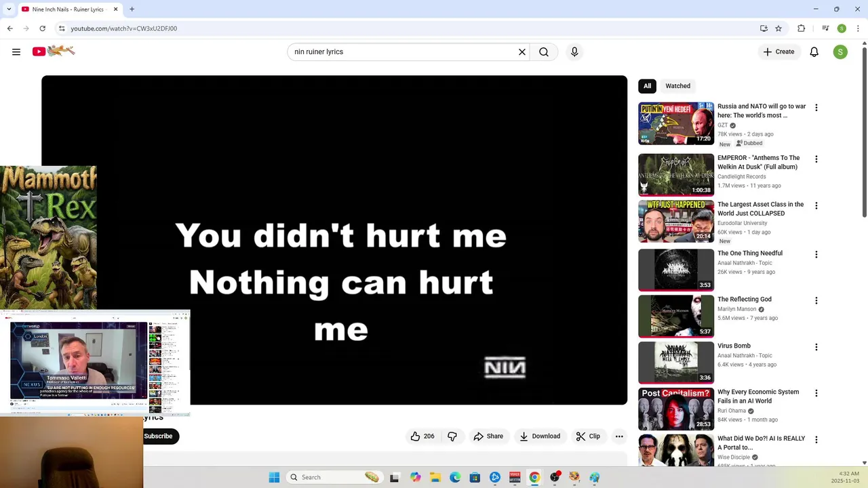Select the All filter chip
868x488 pixels.
point(647,86)
